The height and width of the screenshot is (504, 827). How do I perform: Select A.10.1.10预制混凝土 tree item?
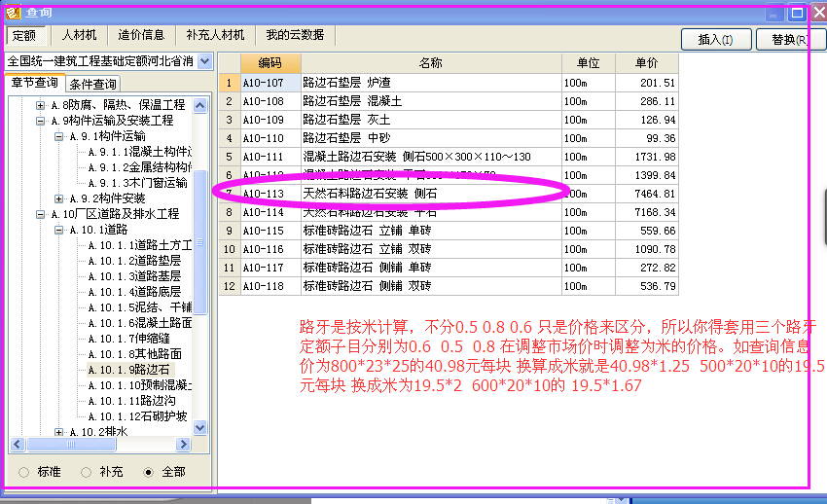point(140,385)
